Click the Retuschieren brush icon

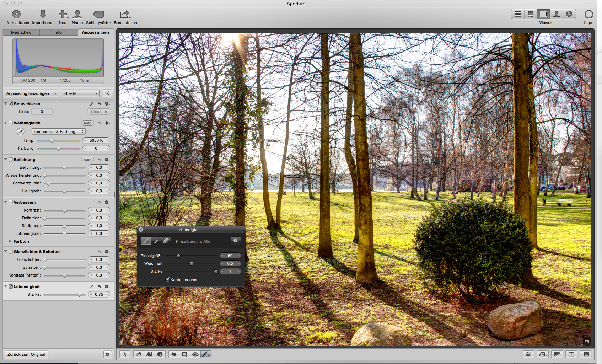point(91,104)
